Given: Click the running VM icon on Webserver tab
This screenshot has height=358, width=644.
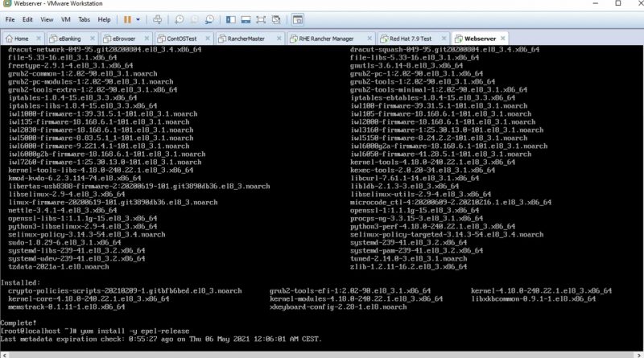Looking at the screenshot, I should coord(459,39).
